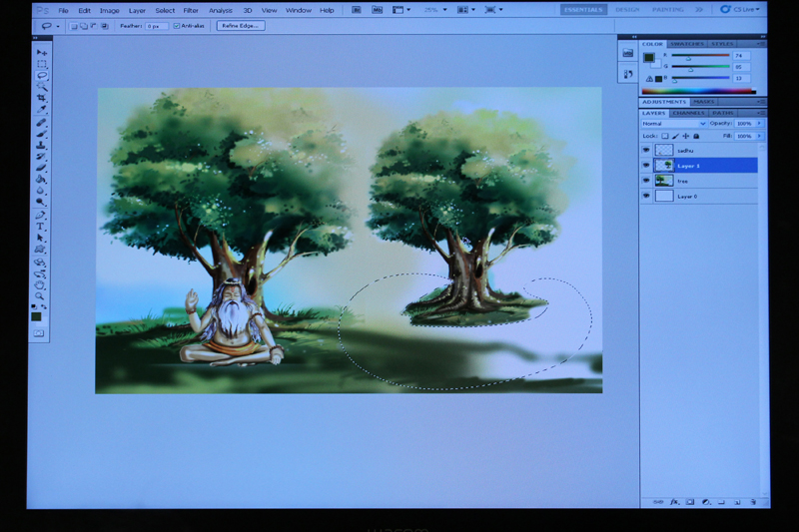Open Mini Bridge from the application bar
Viewport: 799px width, 532px height.
tap(376, 10)
